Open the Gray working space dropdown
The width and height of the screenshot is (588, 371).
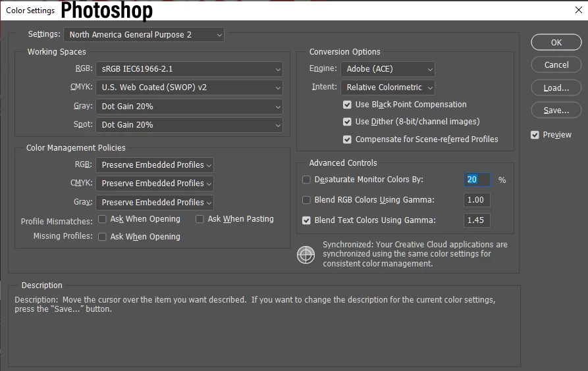190,107
